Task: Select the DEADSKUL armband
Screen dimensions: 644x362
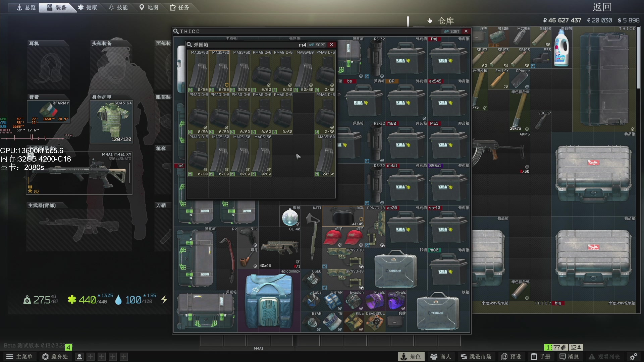Action: click(x=375, y=322)
